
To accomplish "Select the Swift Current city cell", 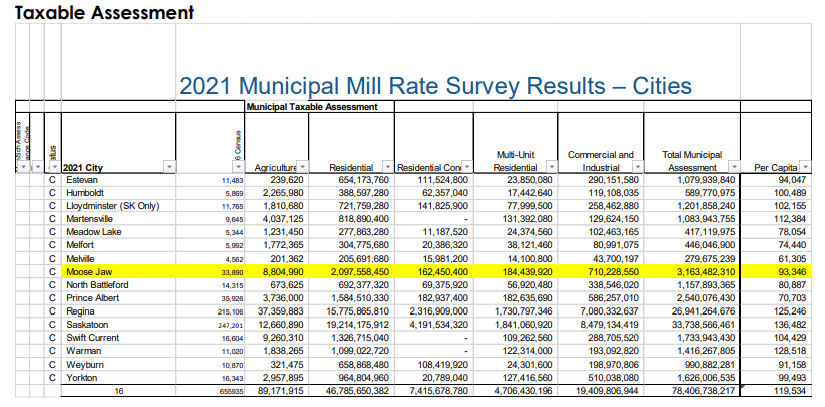I will [x=118, y=338].
